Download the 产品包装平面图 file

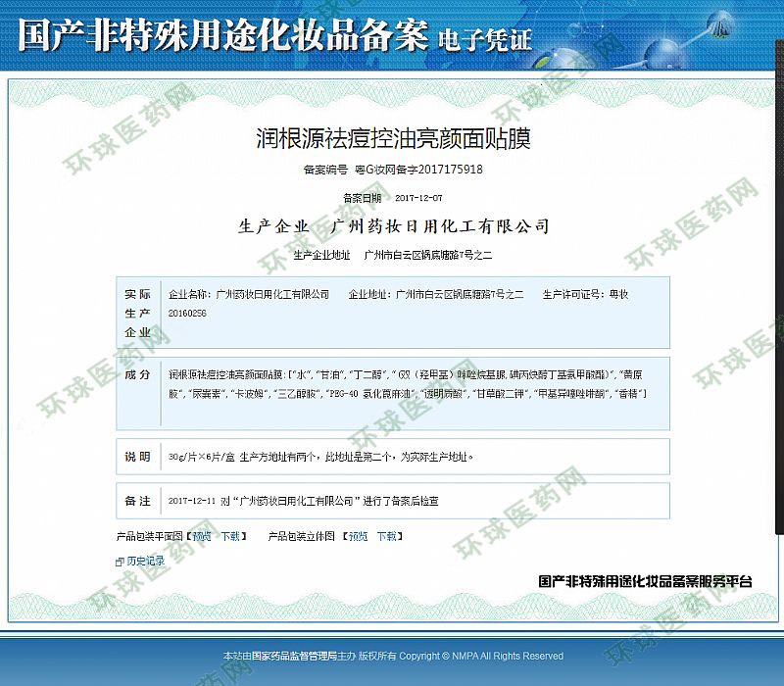coord(229,536)
